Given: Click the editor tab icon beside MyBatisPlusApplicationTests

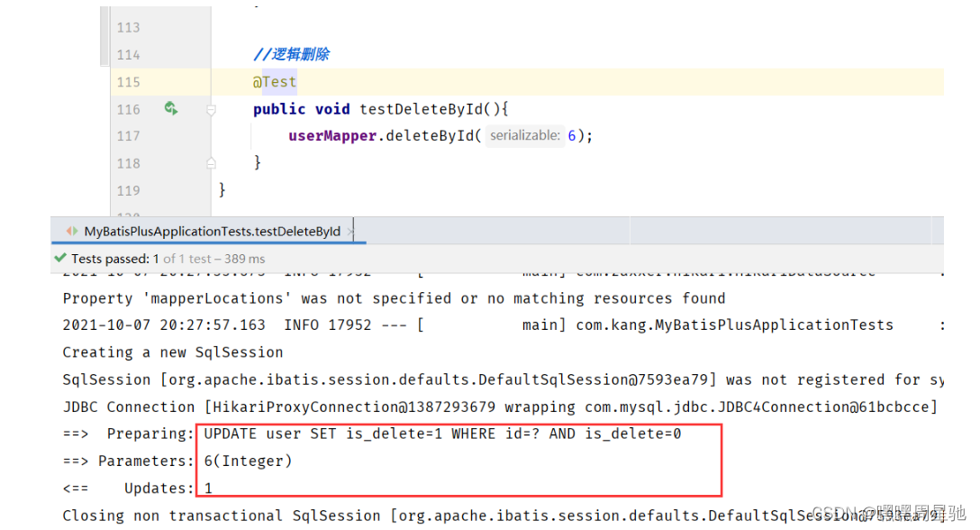Looking at the screenshot, I should pos(72,231).
